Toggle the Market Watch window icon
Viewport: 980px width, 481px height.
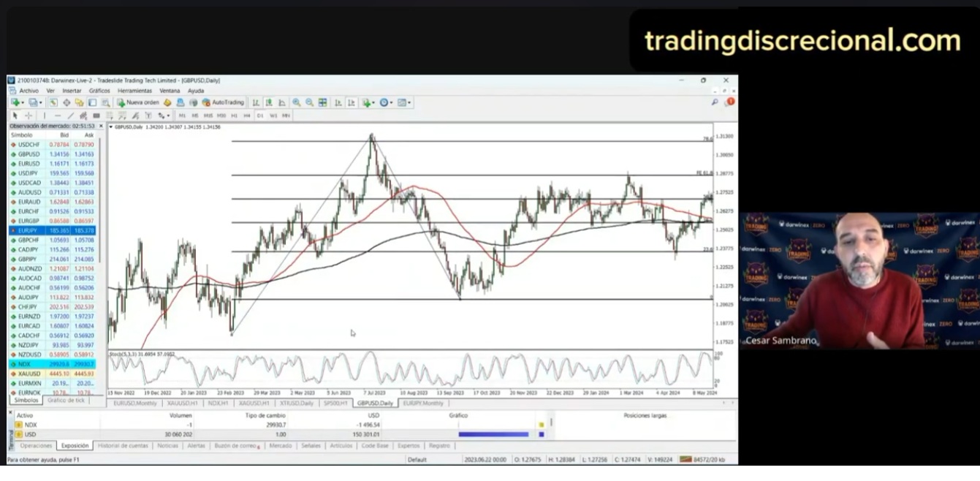(x=53, y=102)
